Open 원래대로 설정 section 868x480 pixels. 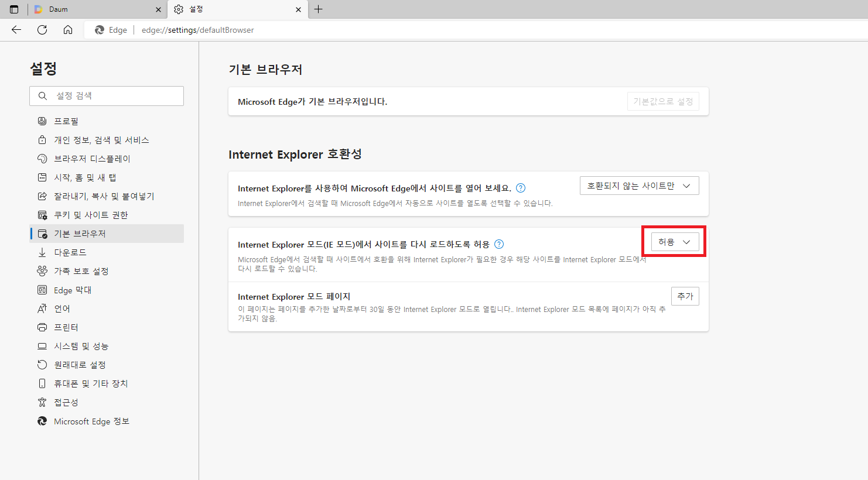[x=107, y=365]
